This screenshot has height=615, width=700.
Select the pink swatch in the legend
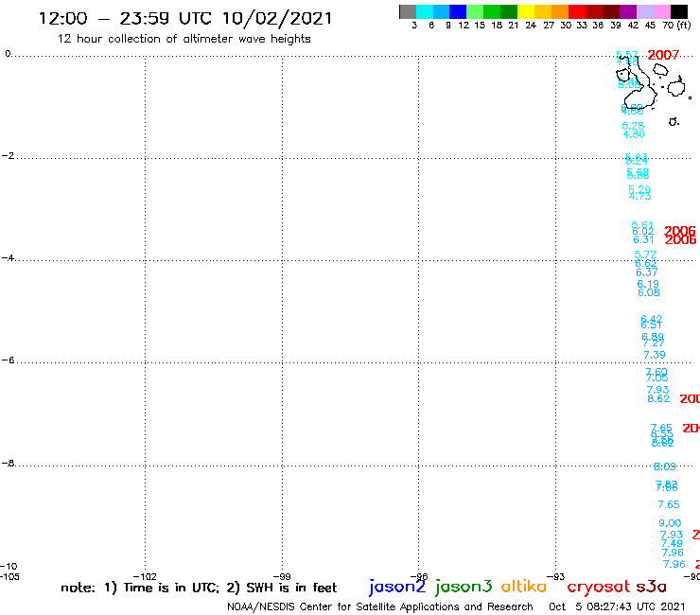tap(662, 11)
